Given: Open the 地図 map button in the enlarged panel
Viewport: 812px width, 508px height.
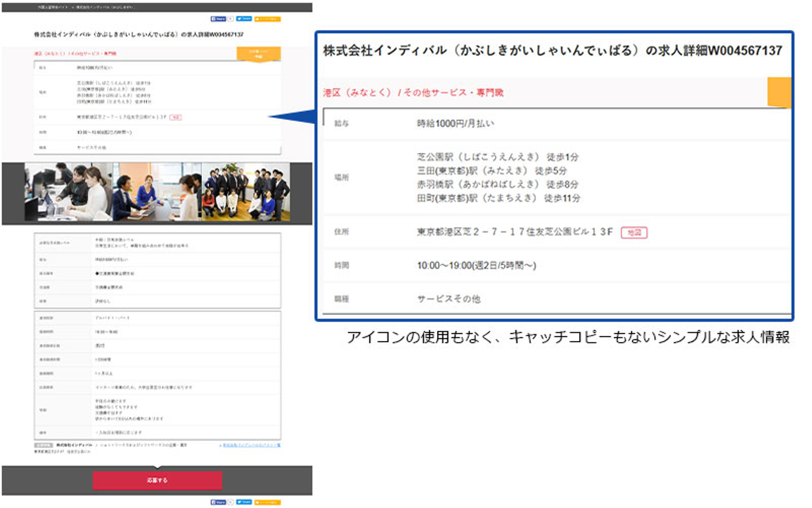Looking at the screenshot, I should [634, 232].
